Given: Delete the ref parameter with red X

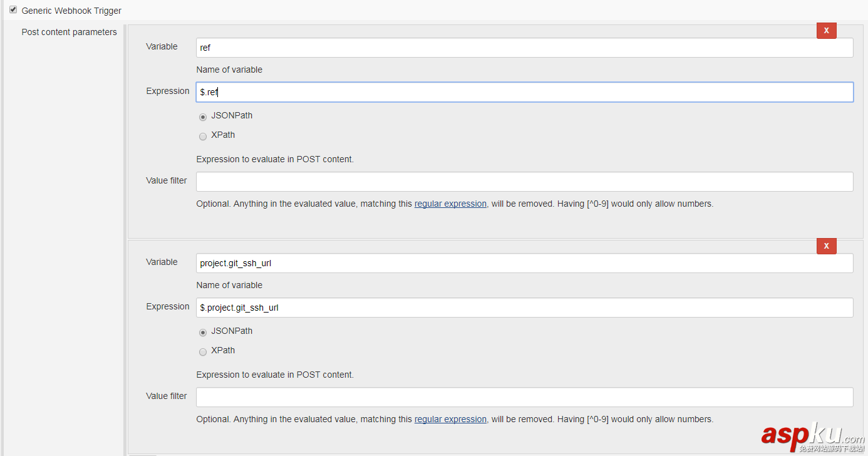Looking at the screenshot, I should [x=826, y=30].
